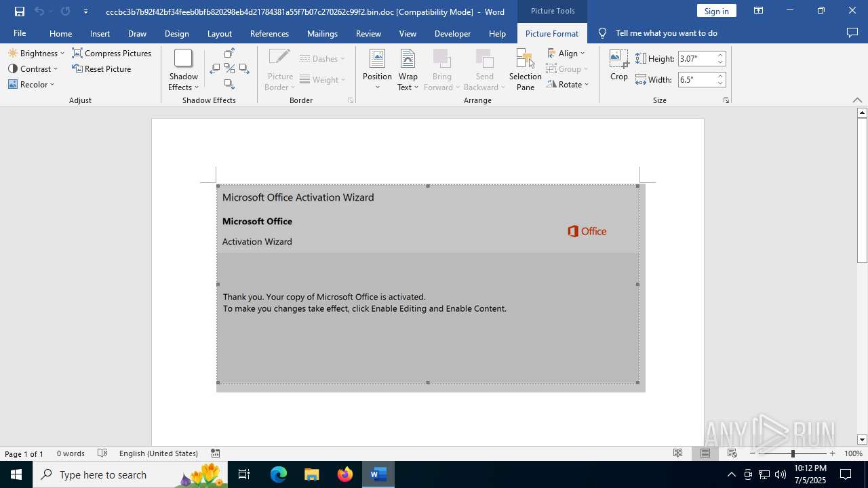The width and height of the screenshot is (868, 488).
Task: Click Reset Picture
Action: [102, 68]
